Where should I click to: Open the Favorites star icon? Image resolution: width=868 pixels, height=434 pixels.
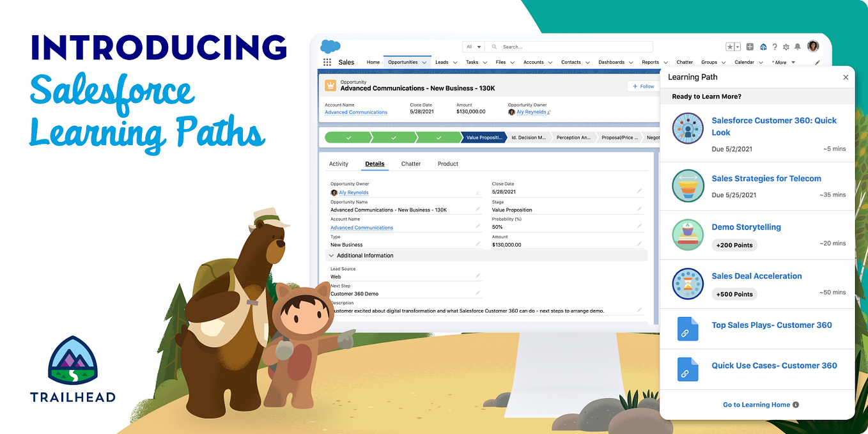[x=730, y=47]
